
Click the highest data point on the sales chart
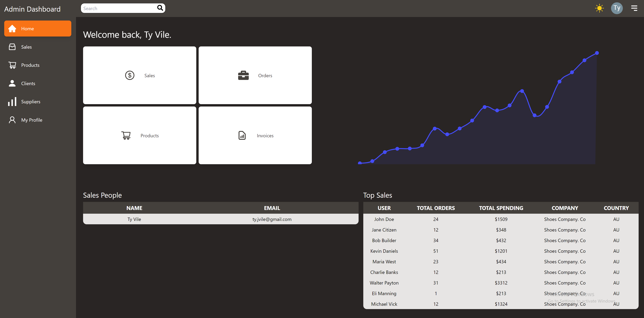[x=597, y=53]
